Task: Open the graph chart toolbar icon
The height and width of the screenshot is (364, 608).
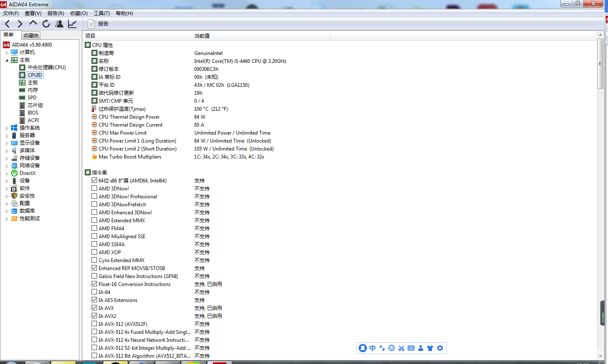Action: tap(72, 24)
